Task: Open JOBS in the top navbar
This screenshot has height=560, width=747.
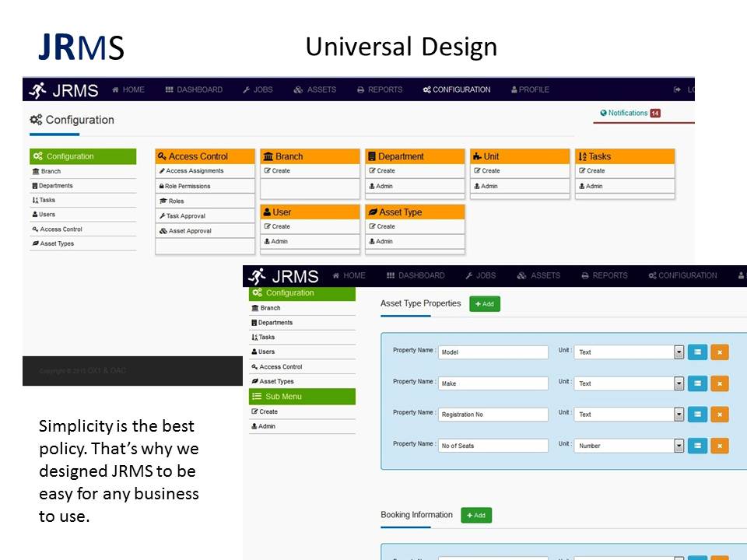Action: tap(258, 89)
